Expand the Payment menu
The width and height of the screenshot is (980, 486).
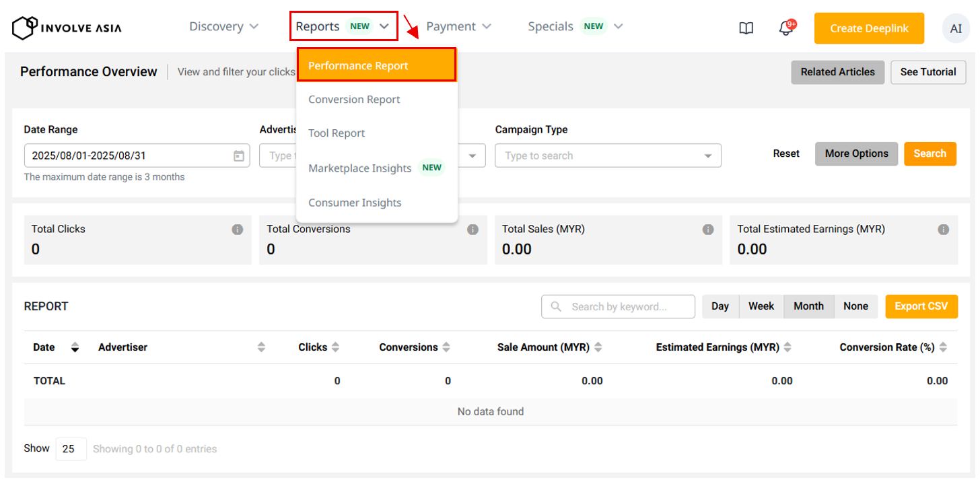point(458,26)
